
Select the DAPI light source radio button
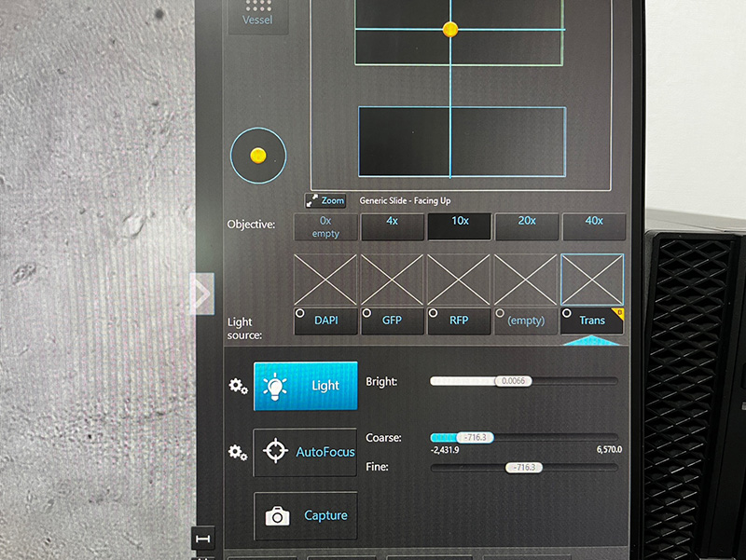click(302, 314)
